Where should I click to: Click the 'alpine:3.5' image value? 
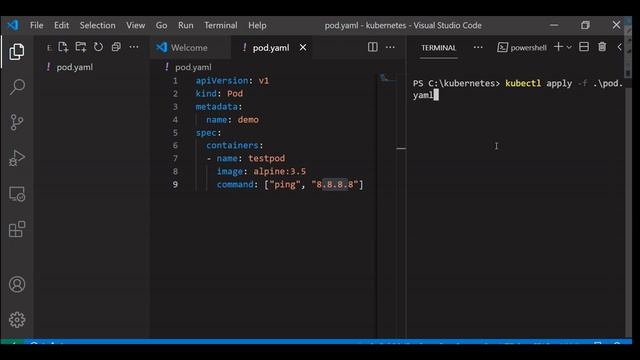click(x=280, y=171)
